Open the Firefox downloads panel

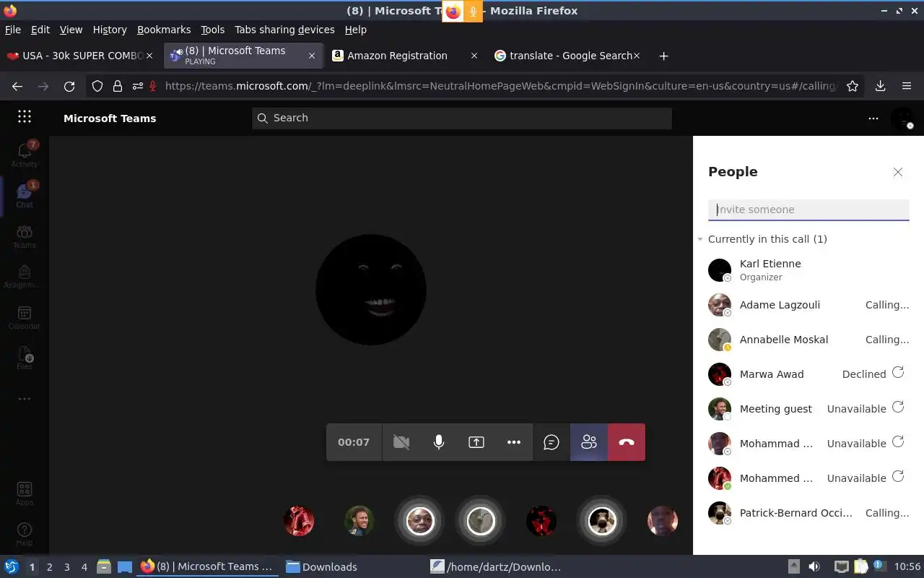(x=880, y=86)
